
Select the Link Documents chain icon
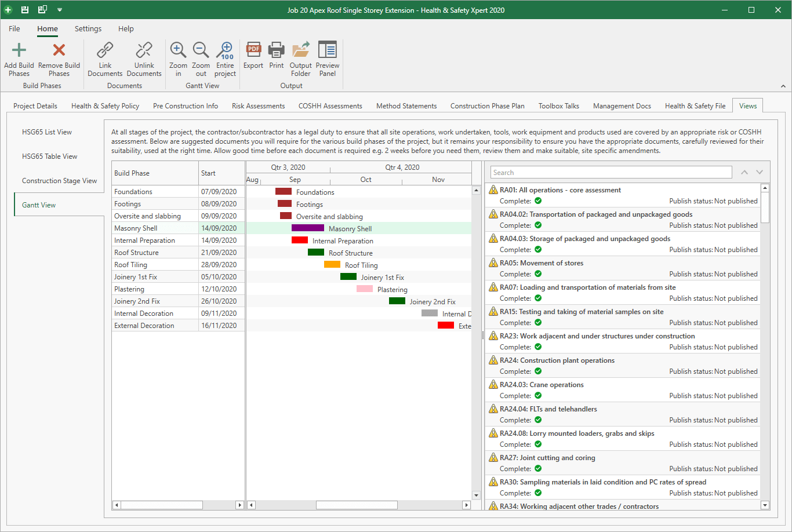tap(105, 50)
